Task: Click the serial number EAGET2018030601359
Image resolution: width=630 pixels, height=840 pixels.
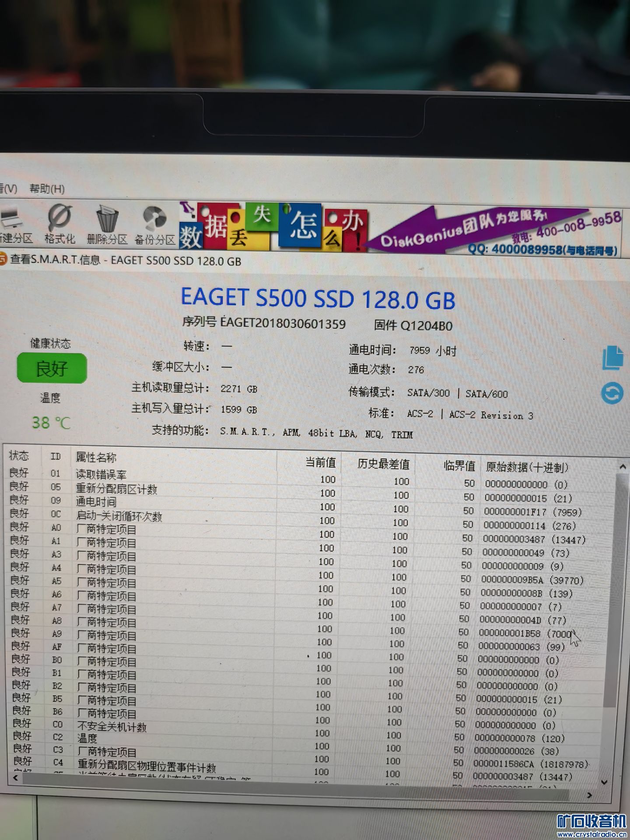Action: 283,323
